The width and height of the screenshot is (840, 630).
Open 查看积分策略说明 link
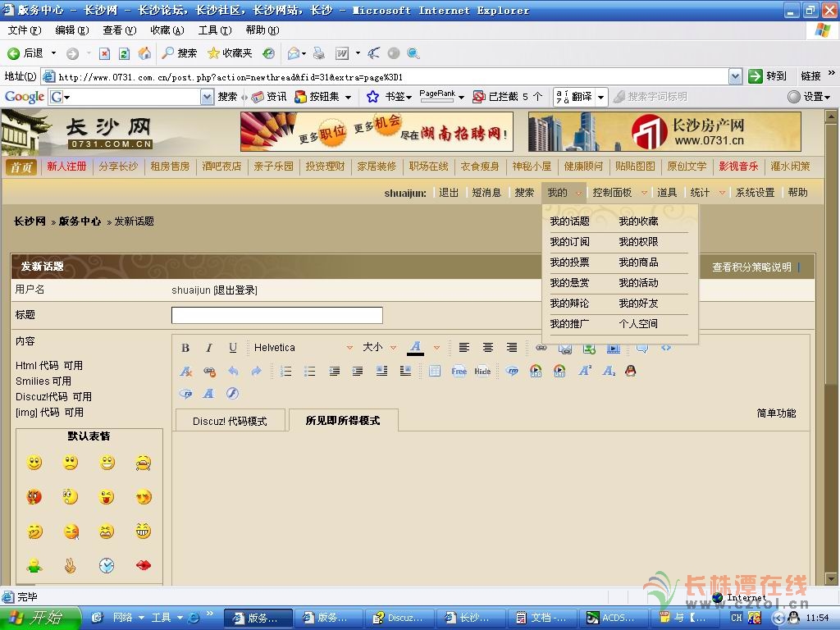751,267
